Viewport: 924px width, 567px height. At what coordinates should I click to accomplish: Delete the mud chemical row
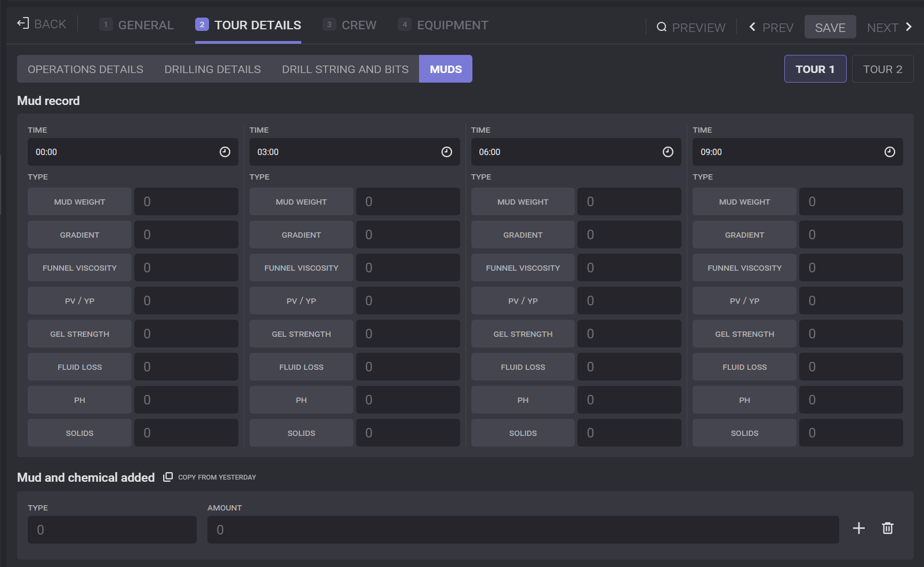(x=887, y=528)
